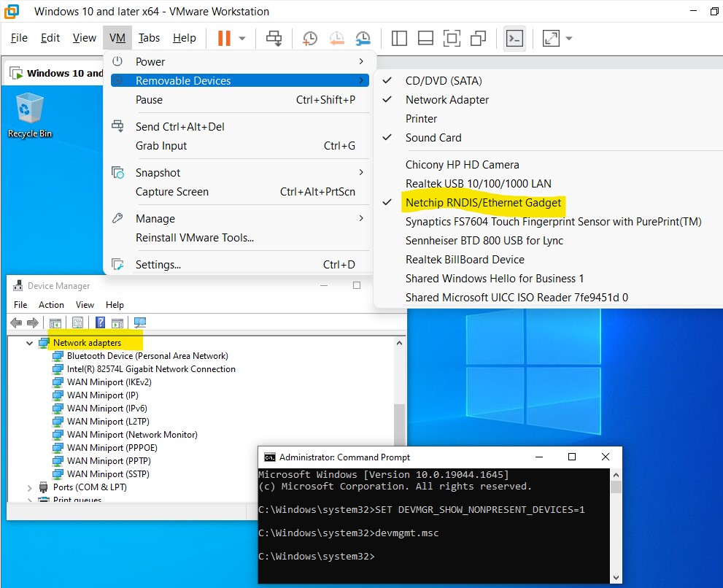This screenshot has height=588, width=723.
Task: Open the snapshot manager toolbar icon
Action: point(363,38)
